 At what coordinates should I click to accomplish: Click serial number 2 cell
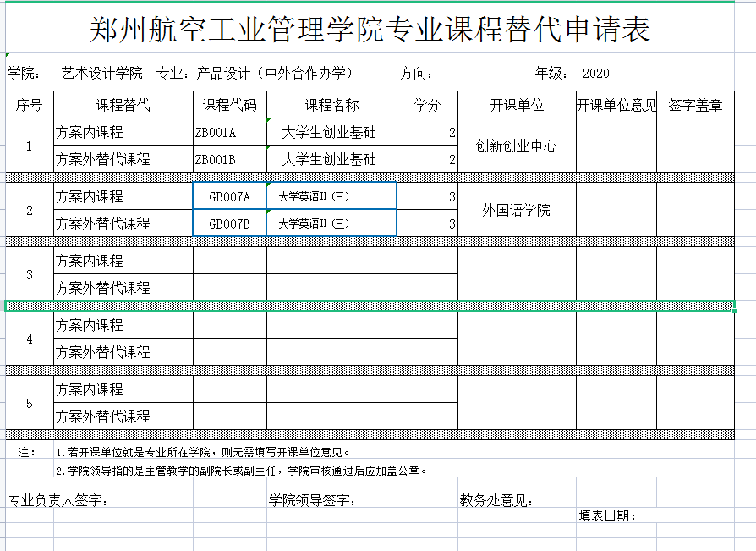[30, 209]
